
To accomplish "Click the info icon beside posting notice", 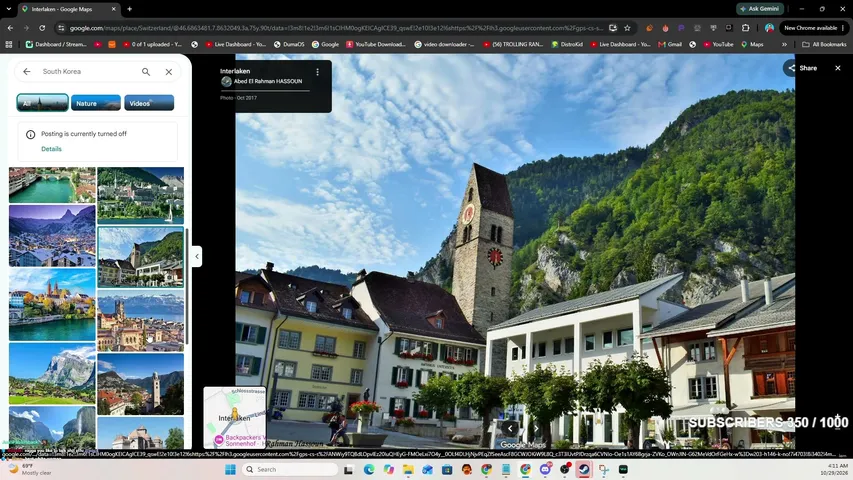I will (30, 134).
